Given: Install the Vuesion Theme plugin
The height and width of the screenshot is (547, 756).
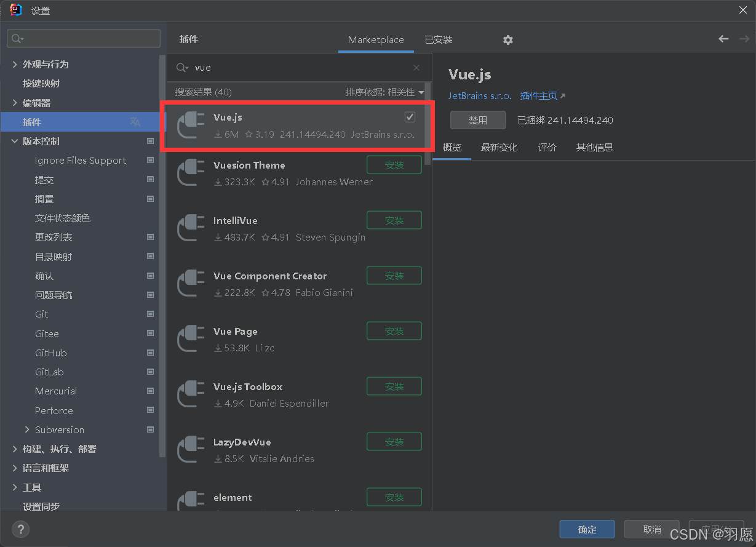Looking at the screenshot, I should (394, 165).
